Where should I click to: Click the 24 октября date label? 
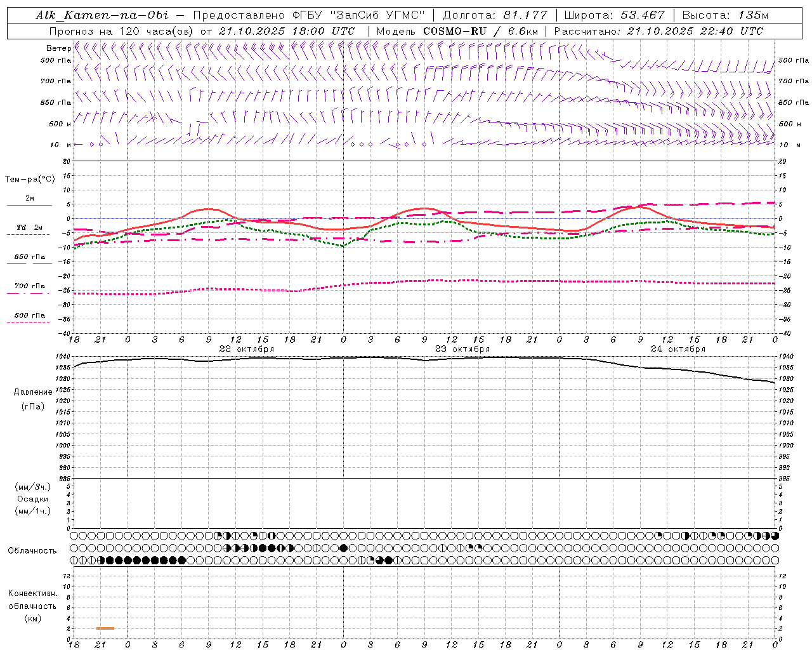(x=678, y=348)
